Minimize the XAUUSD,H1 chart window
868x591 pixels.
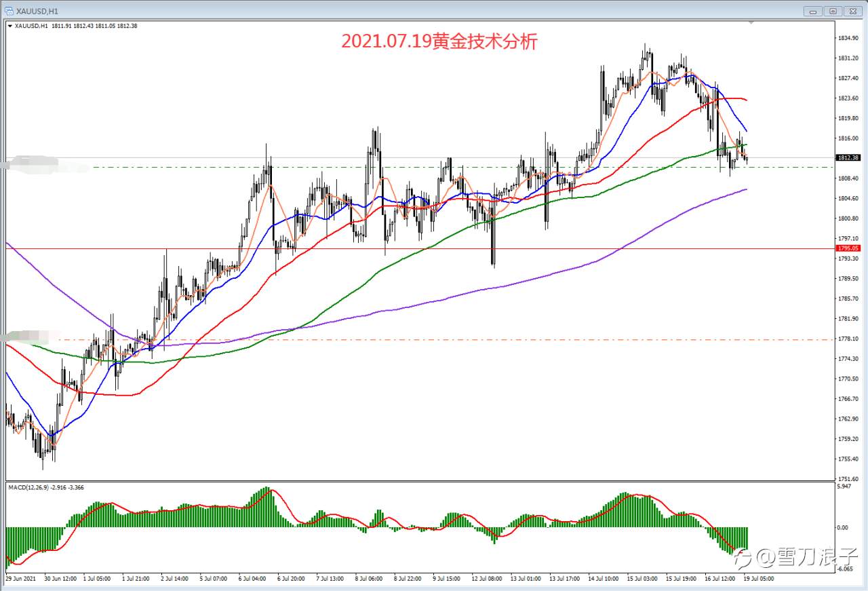[x=812, y=11]
